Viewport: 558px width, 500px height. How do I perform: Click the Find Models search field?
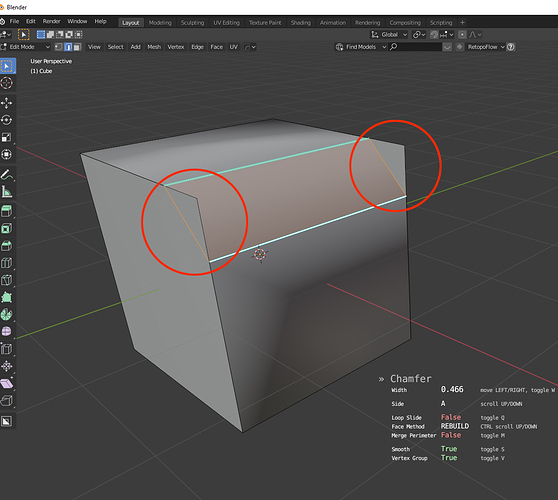(415, 47)
